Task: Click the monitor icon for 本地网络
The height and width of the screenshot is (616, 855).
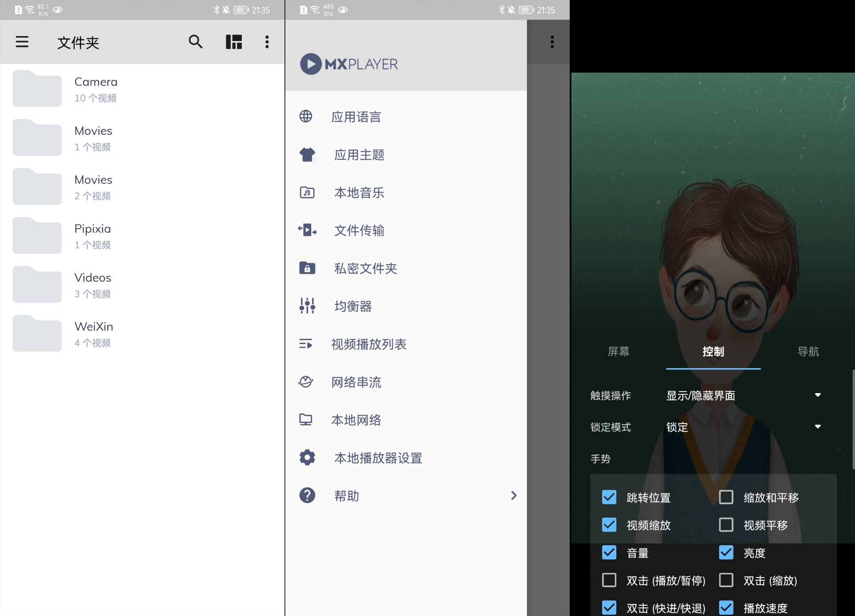Action: tap(306, 419)
